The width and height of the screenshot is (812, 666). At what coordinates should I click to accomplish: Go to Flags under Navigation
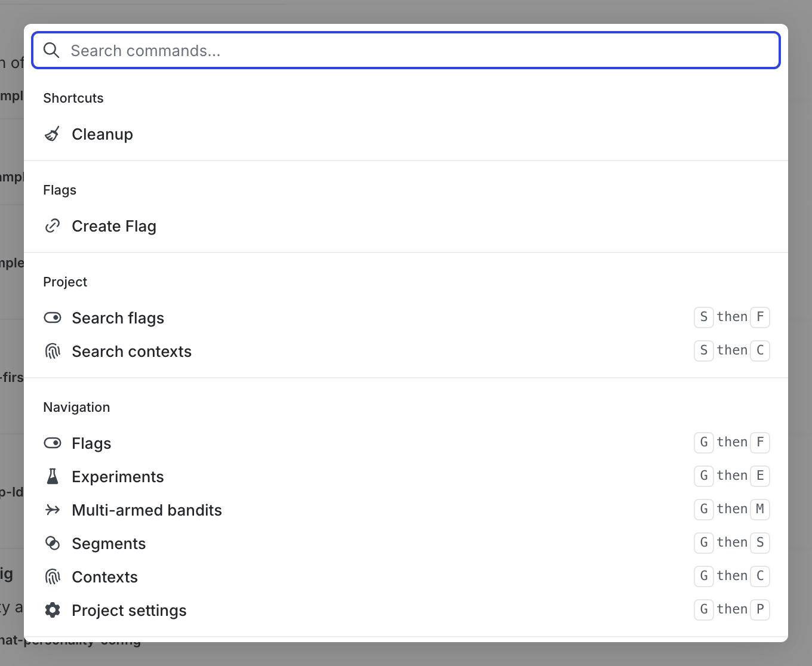91,443
